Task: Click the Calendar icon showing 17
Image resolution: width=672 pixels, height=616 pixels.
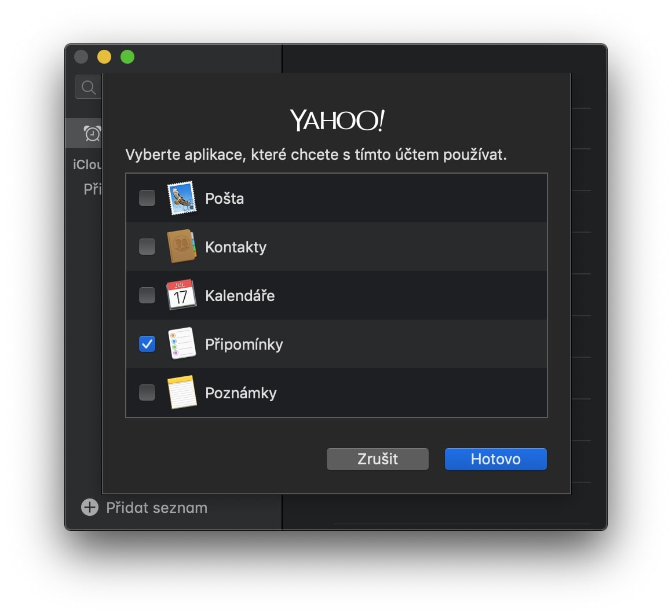Action: [x=181, y=295]
